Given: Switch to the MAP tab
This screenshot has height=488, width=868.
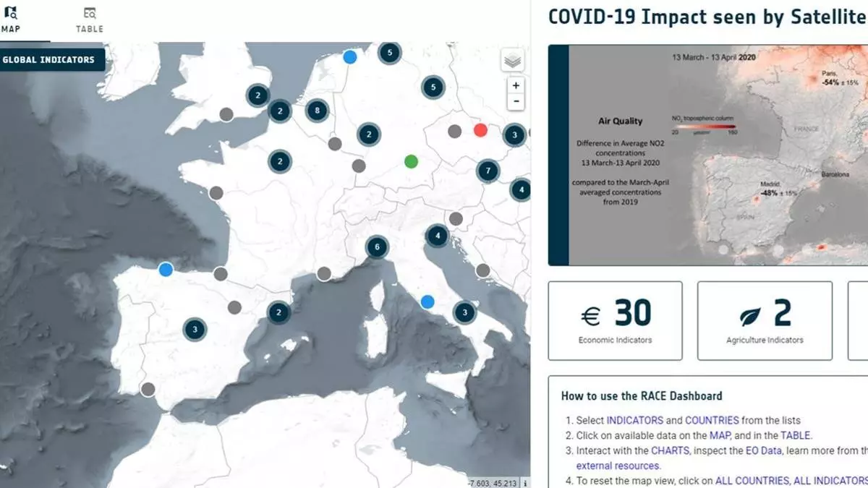Looking at the screenshot, I should pyautogui.click(x=12, y=20).
